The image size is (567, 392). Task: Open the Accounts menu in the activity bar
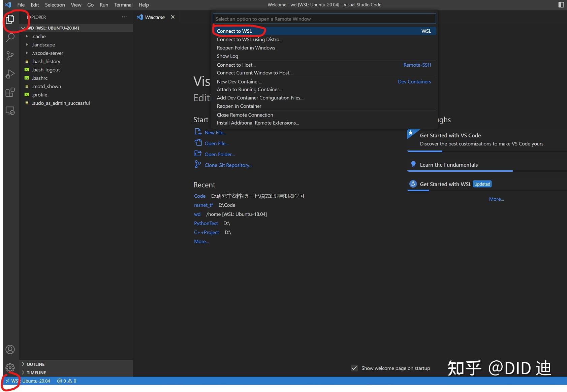(x=10, y=350)
